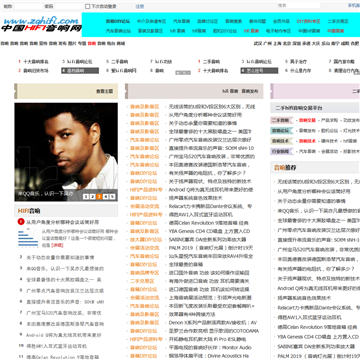The image size is (360, 360).
Task: Open 会员作品 in the cyan navigation bar
Action: pyautogui.click(x=281, y=21)
